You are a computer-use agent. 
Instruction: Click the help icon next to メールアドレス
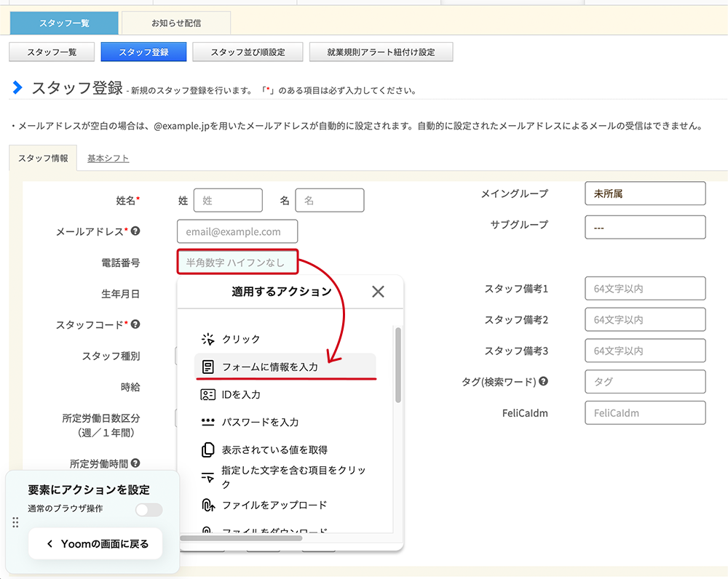[135, 231]
